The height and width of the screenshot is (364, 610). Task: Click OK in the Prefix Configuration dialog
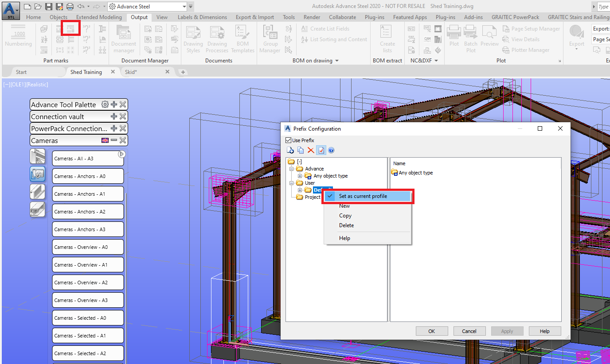pos(431,331)
